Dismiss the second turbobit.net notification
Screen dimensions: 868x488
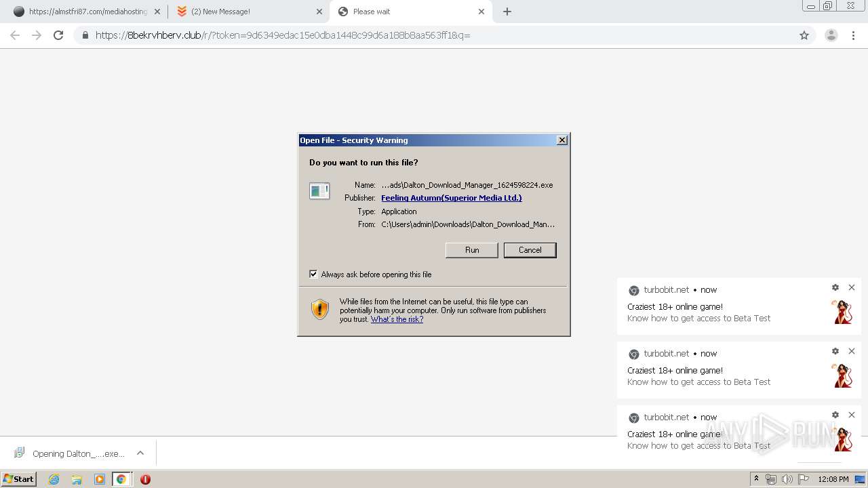pyautogui.click(x=852, y=351)
